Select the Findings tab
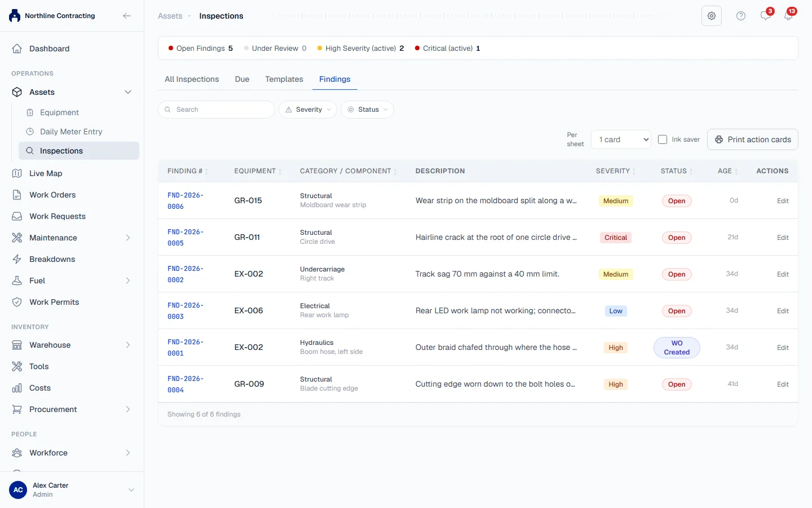812x508 pixels. point(335,79)
